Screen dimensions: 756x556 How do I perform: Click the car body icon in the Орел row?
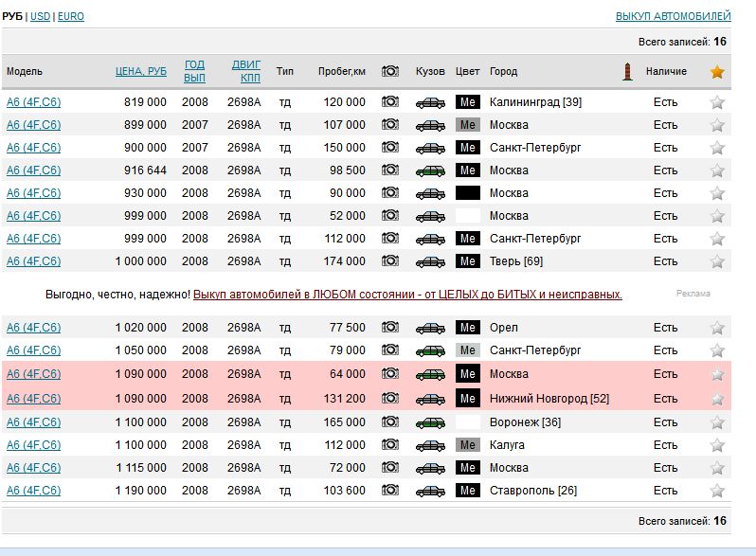[430, 328]
